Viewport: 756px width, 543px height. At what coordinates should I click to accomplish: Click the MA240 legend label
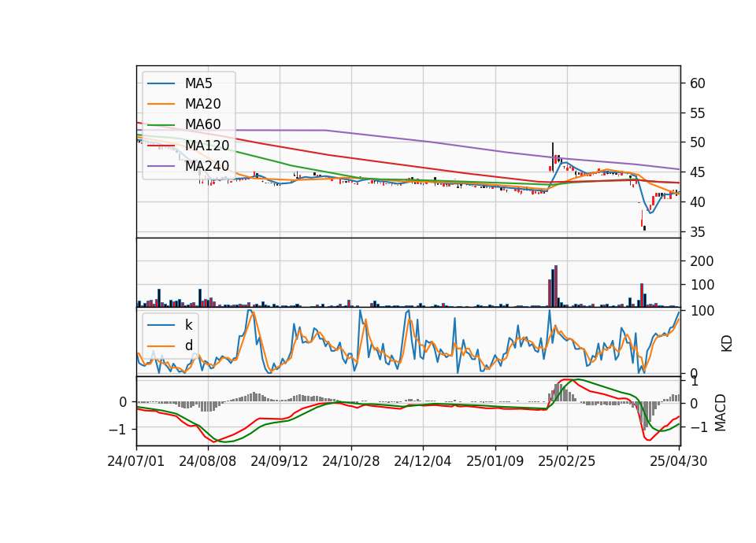pos(207,166)
